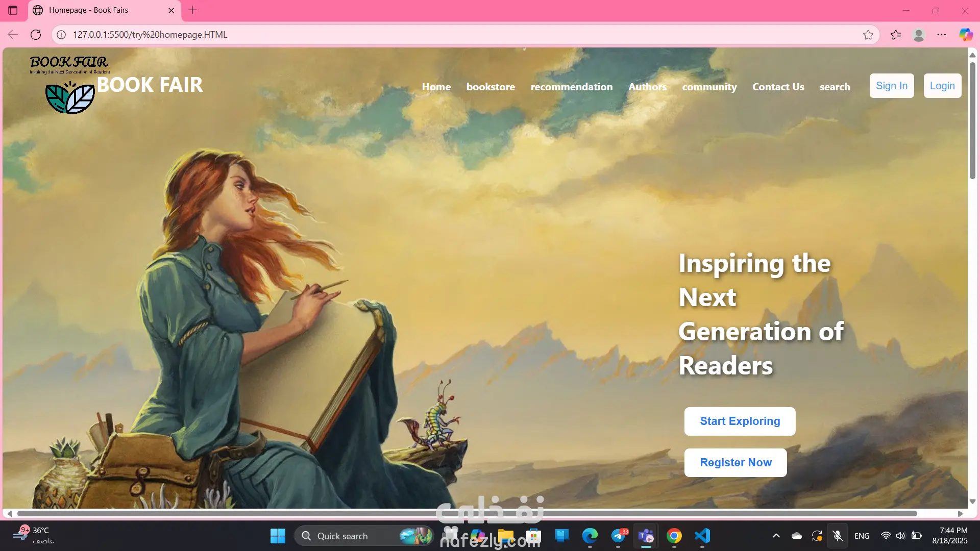Open Settings and more ellipsis menu

tap(942, 35)
